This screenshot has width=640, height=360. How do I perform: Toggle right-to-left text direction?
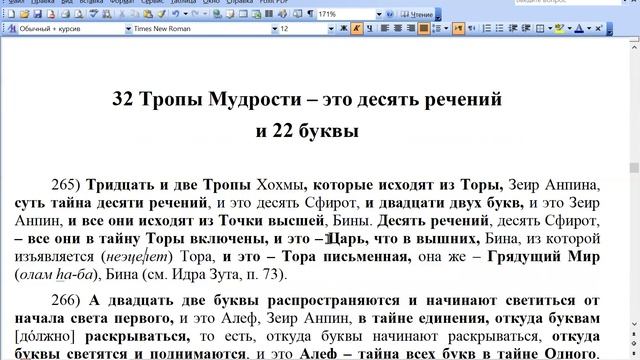click(x=471, y=29)
